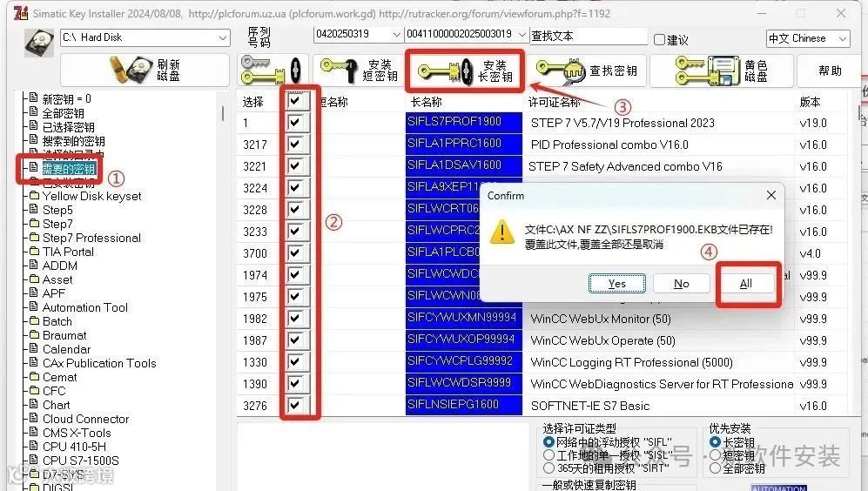Click long key cell SIFLNSIEPG1600
The image size is (868, 491).
pos(464,405)
